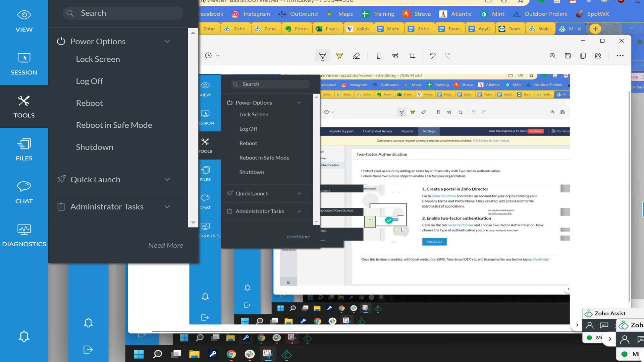This screenshot has height=362, width=644.
Task: Open the Strava bookmark
Action: [417, 14]
